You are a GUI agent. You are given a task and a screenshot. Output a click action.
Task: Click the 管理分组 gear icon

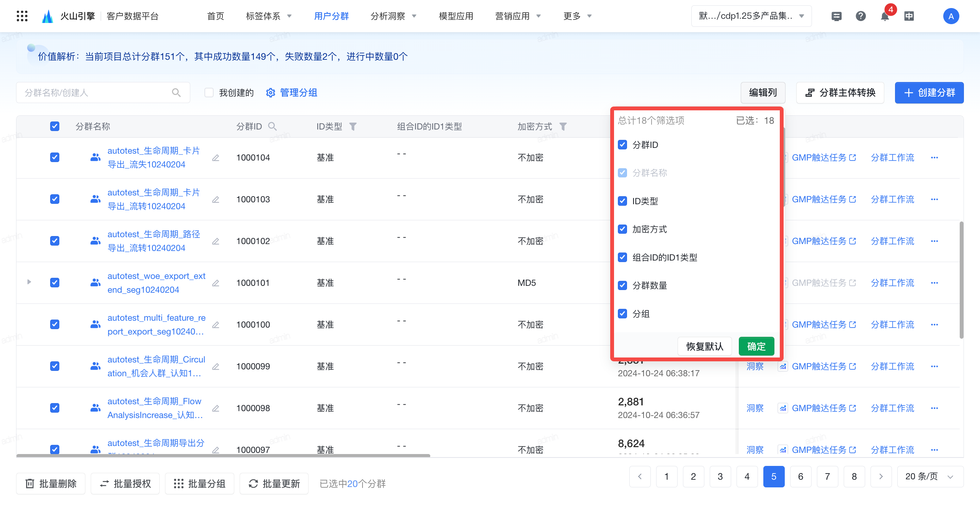(x=271, y=93)
